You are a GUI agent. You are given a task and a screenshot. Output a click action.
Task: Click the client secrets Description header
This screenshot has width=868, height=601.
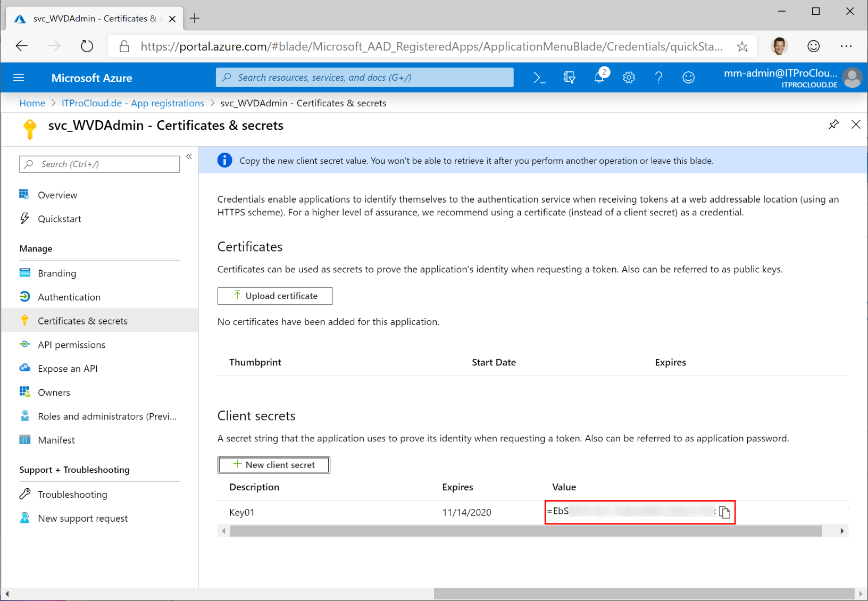tap(254, 487)
